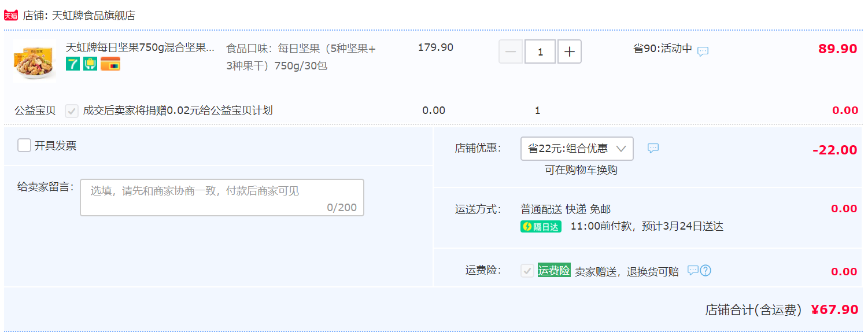Click the flavor spec text 每日坚果 750g/30包
The width and height of the screenshot is (868, 332).
coord(301,57)
